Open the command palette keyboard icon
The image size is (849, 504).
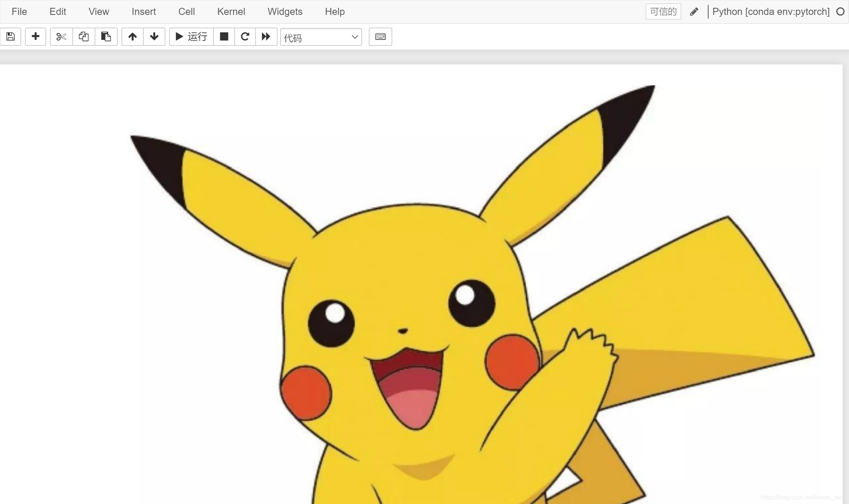[380, 37]
